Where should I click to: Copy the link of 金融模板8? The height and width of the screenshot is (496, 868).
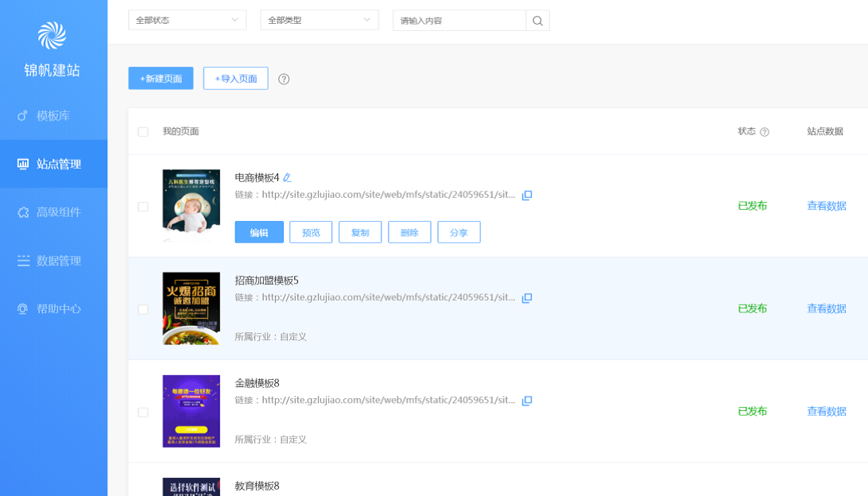pos(527,401)
